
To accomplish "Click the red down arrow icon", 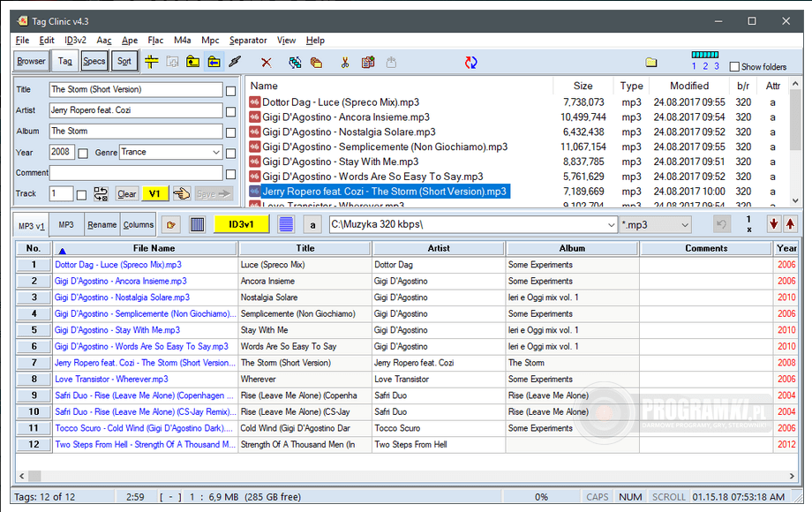I will 774,224.
